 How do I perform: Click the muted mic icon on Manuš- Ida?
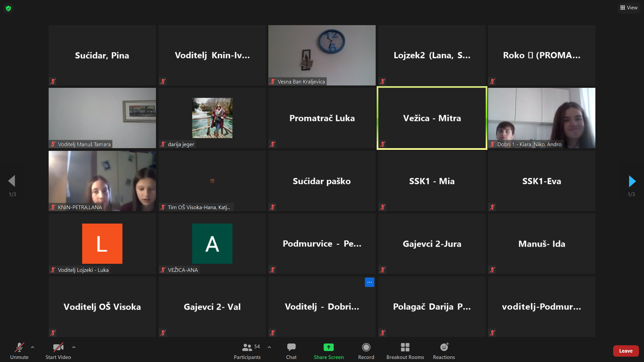click(x=492, y=270)
